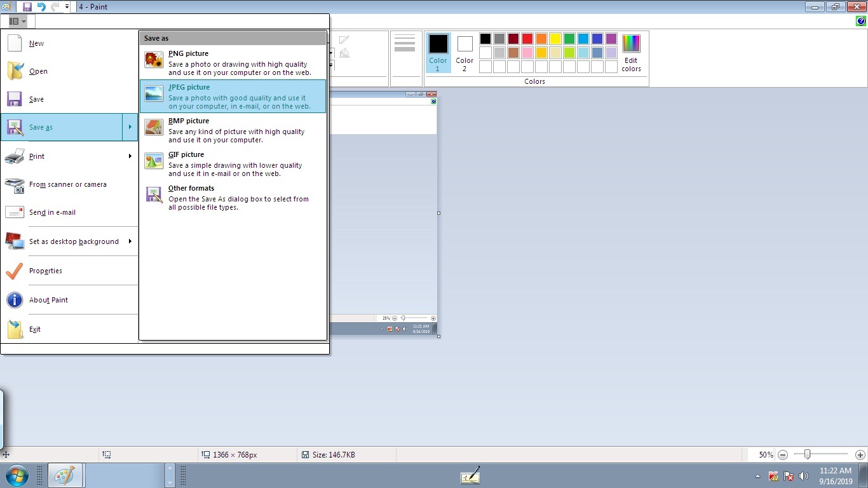The height and width of the screenshot is (488, 868).
Task: Open Paint Help via the blue question icon
Action: 861,21
